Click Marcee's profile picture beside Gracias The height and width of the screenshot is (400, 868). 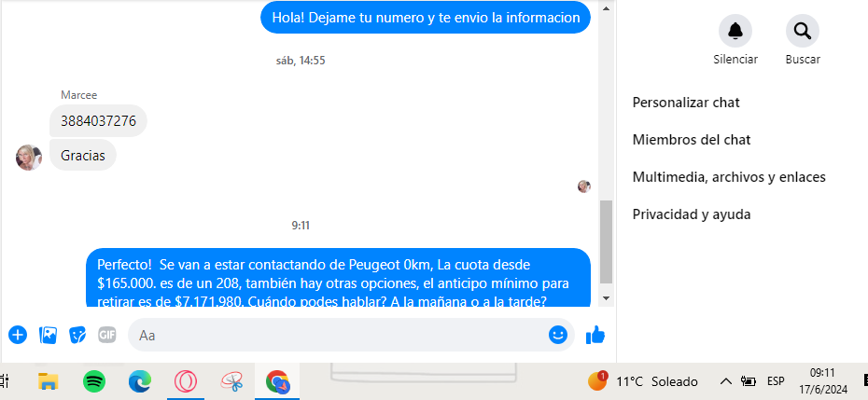(x=29, y=157)
